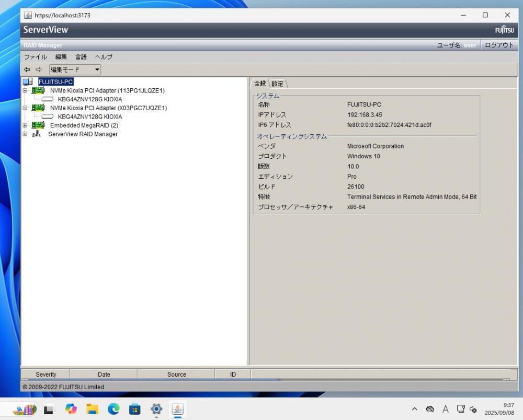Click the Severity column header

click(46, 375)
